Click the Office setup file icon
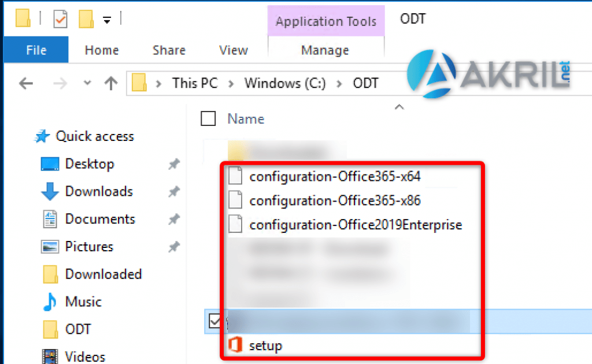 tap(235, 346)
